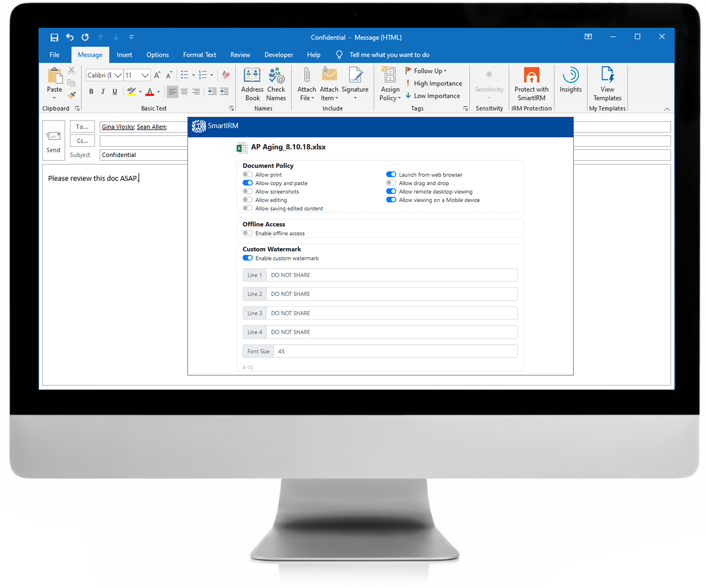Switch to the Insert tab

[124, 55]
